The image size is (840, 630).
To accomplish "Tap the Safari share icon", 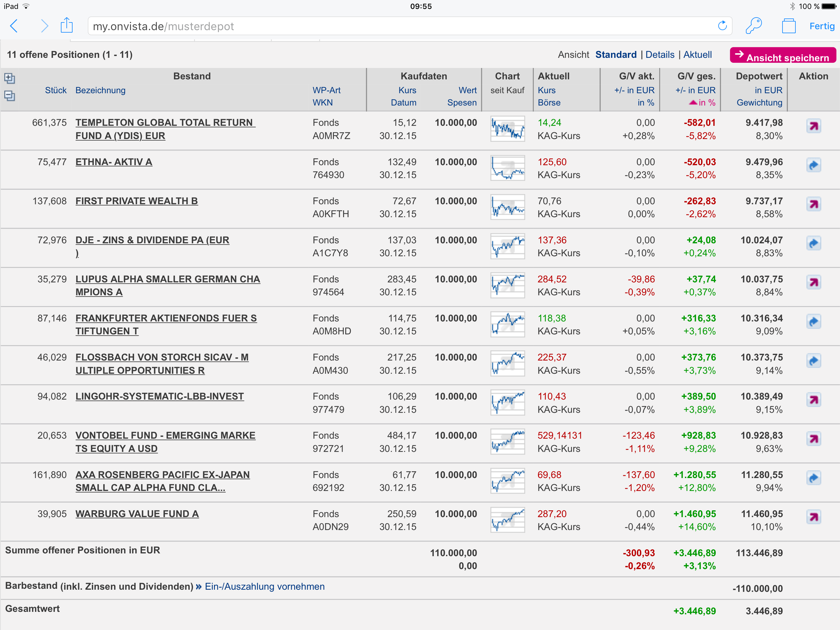I will coord(66,26).
